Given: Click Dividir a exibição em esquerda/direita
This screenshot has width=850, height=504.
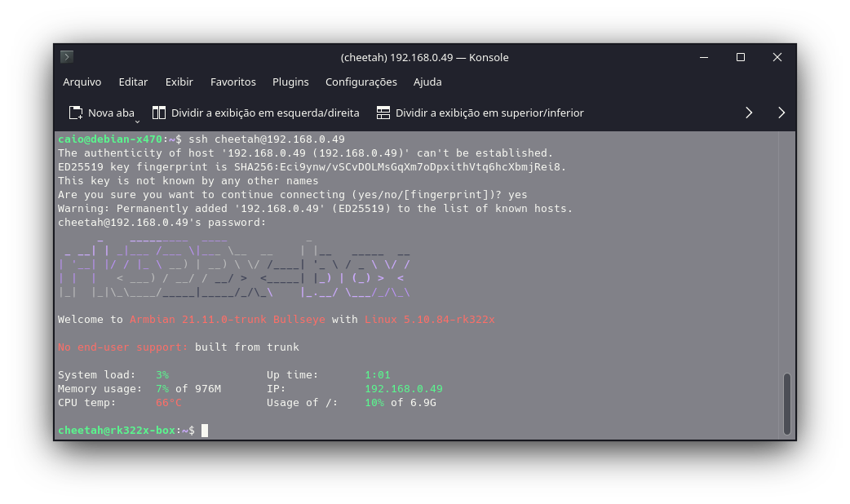Looking at the screenshot, I should [x=256, y=113].
